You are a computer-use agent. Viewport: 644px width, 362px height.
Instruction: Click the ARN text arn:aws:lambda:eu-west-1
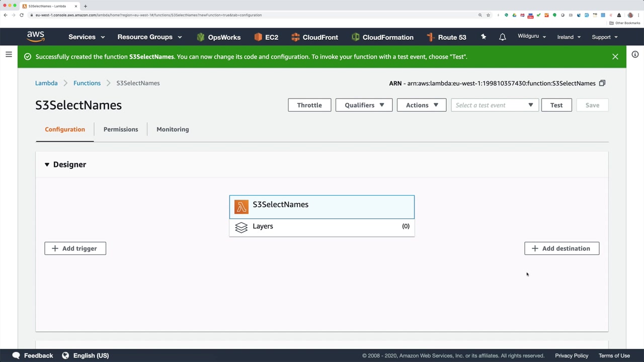tap(502, 83)
